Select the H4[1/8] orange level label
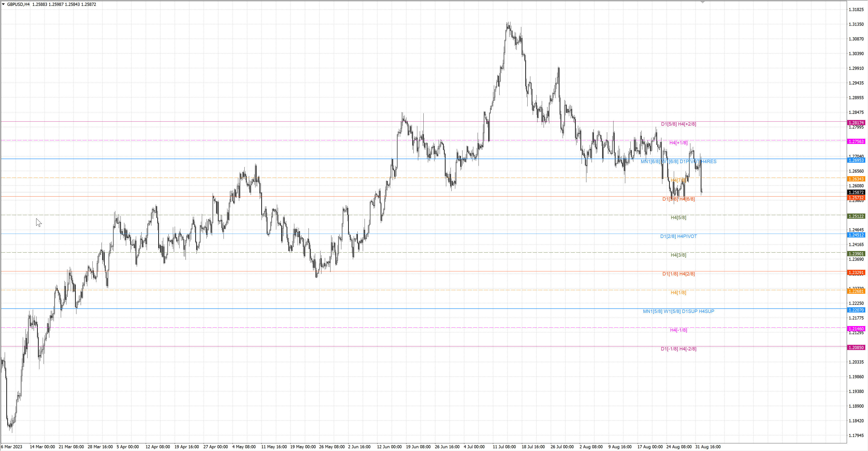Image resolution: width=868 pixels, height=451 pixels. tap(678, 293)
